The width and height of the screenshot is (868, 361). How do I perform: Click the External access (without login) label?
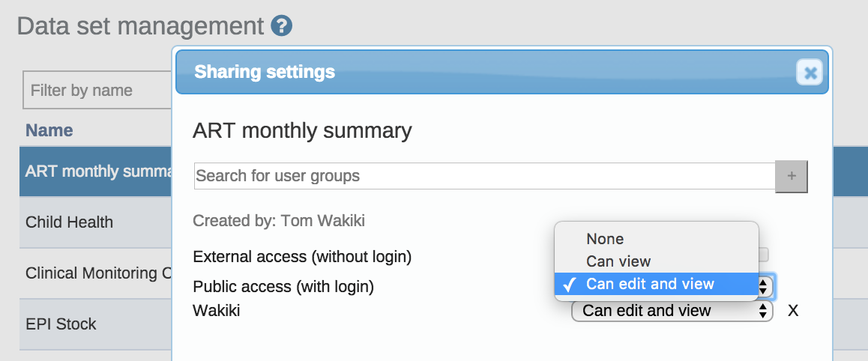(302, 257)
